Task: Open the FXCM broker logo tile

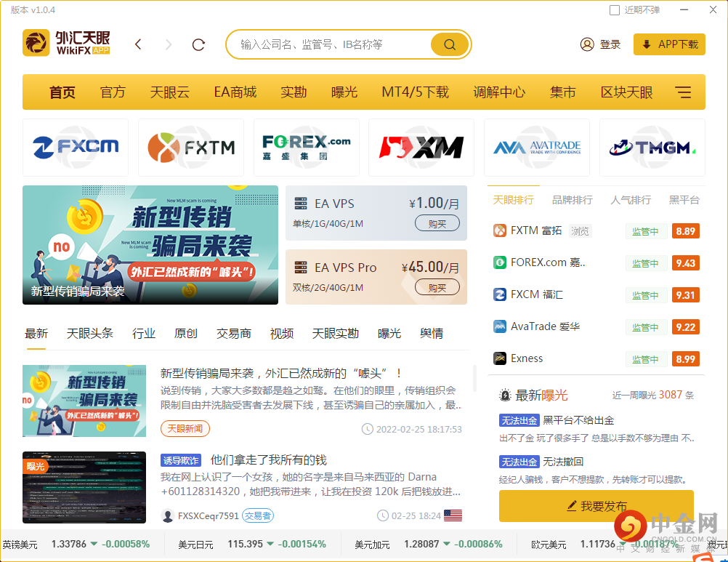Action: tap(76, 148)
